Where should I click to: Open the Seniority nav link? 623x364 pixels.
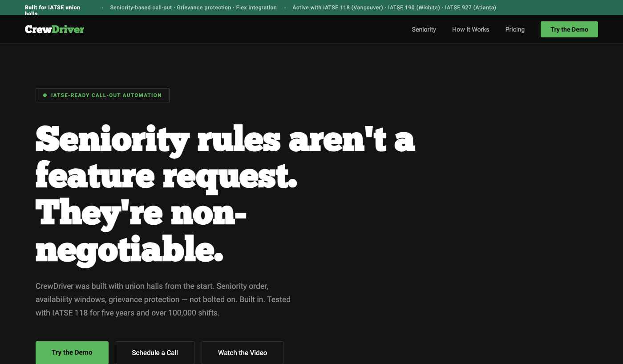[x=424, y=29]
